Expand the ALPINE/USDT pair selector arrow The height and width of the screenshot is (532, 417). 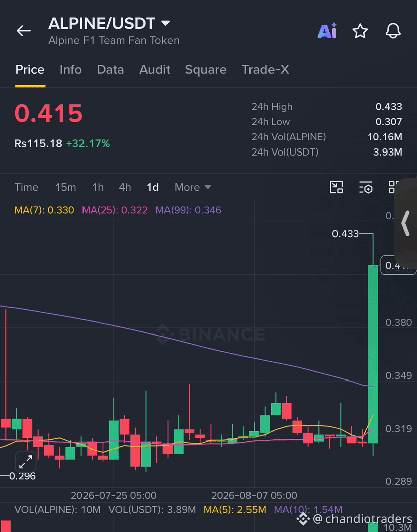point(165,23)
